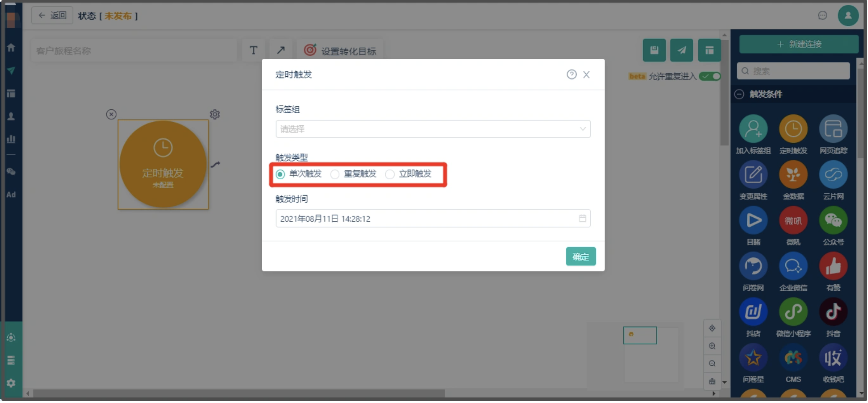Select the 有赞 connector icon

point(834,267)
